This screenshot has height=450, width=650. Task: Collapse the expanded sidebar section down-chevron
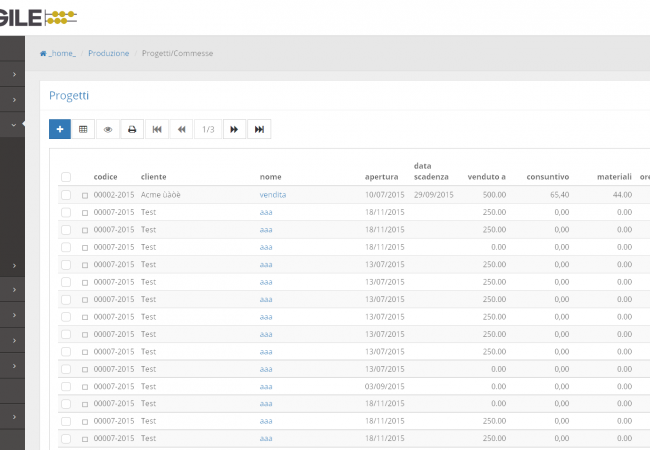click(14, 125)
